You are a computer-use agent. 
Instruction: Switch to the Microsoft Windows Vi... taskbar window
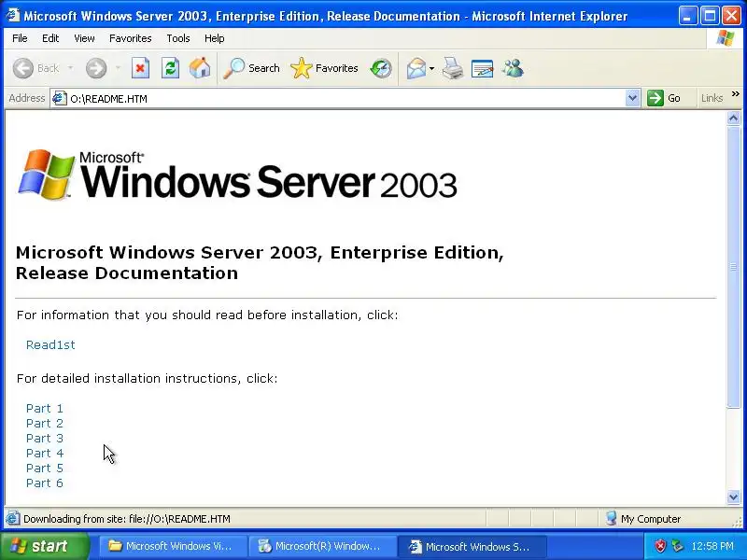(173, 546)
